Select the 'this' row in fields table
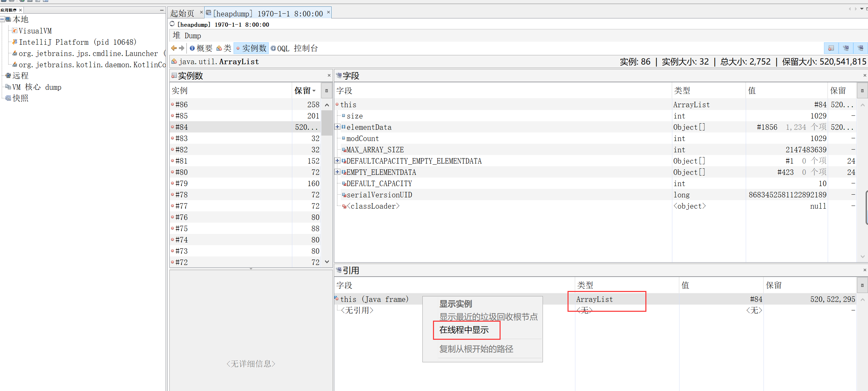868x391 pixels. [596, 104]
